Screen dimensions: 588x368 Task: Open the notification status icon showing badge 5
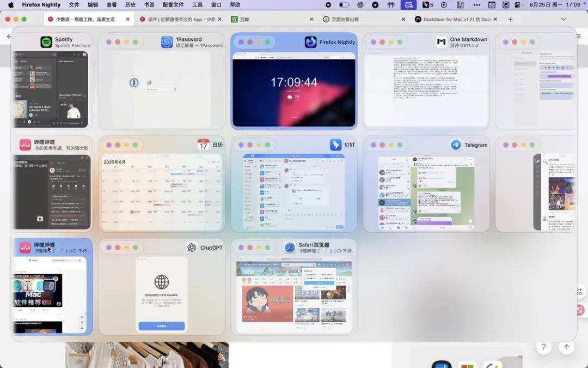click(x=426, y=4)
